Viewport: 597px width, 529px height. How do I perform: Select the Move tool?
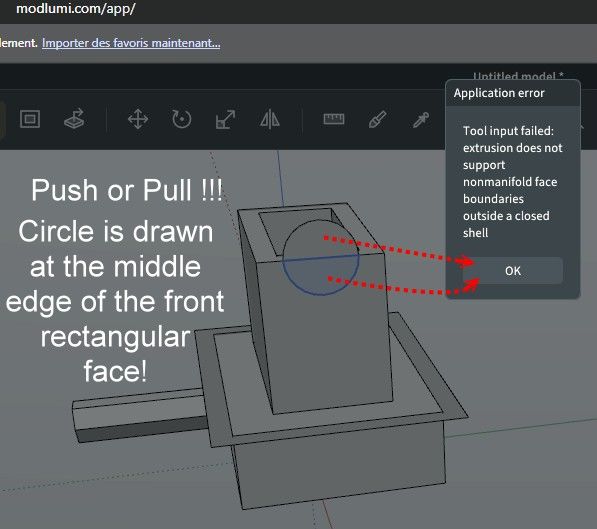point(138,119)
